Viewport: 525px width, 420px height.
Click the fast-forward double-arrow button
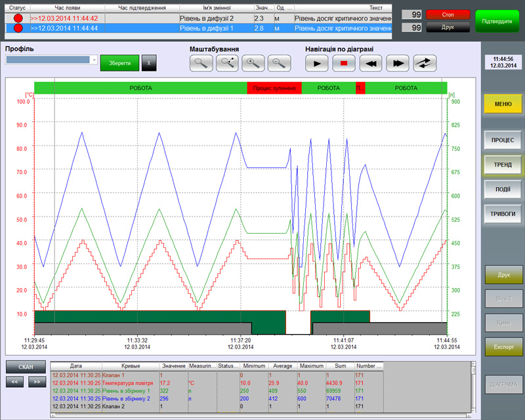398,63
